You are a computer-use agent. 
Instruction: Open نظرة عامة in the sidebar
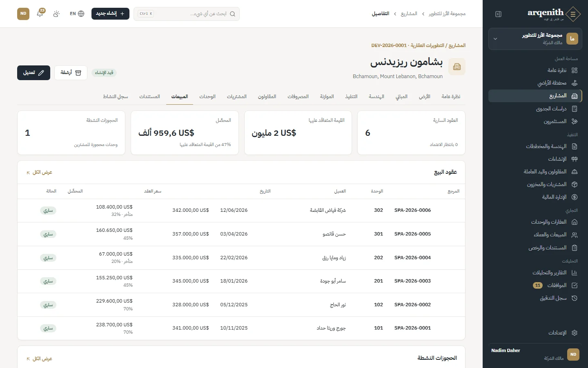point(535,70)
